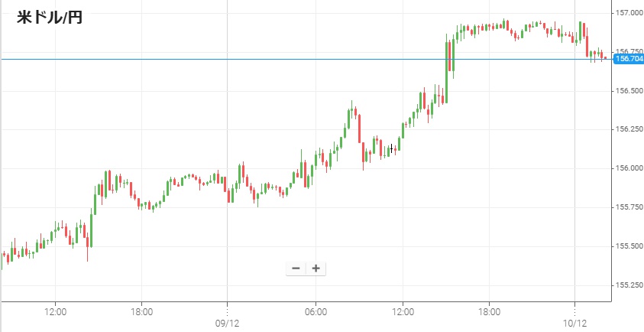Select the 10/12 date label on time axis
644x332 pixels.
coord(574,324)
